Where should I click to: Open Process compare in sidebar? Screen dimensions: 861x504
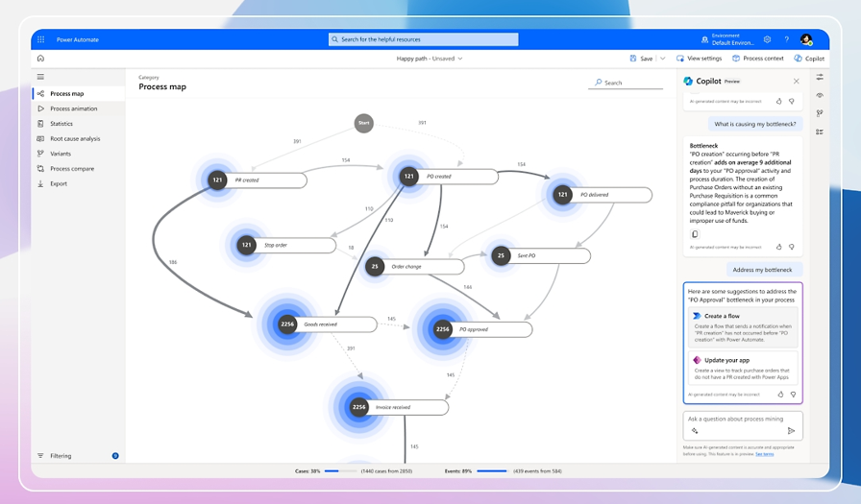click(79, 168)
